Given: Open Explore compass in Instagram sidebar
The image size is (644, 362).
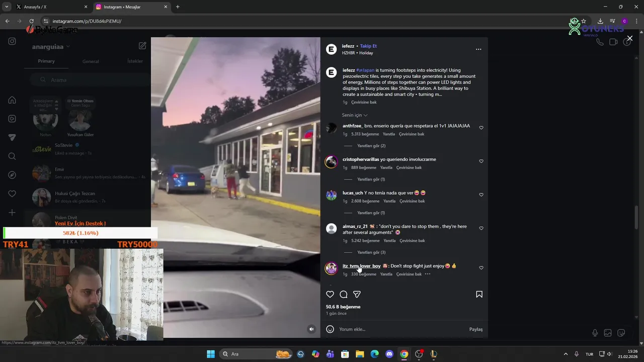Looking at the screenshot, I should click(12, 175).
